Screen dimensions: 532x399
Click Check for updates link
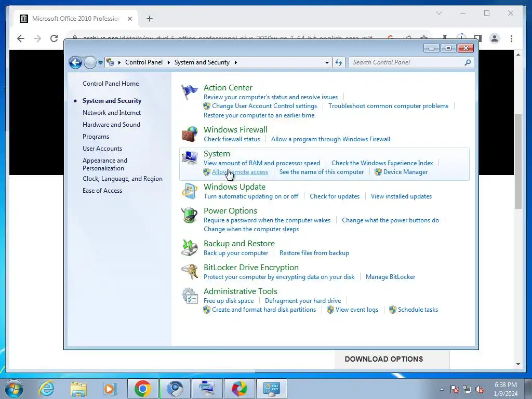[335, 196]
